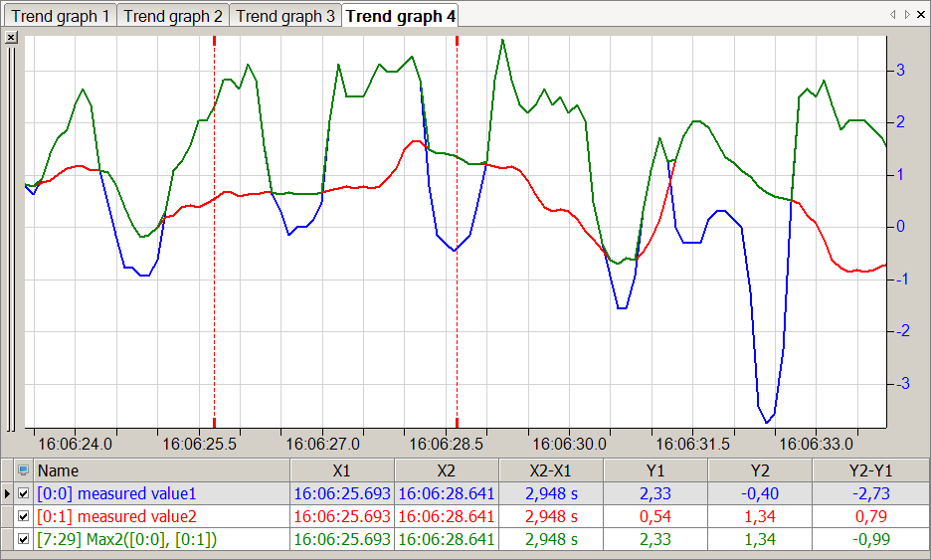Click the Y2-Y1 value -2,73
Screen dimensions: 931x560
[x=871, y=493]
